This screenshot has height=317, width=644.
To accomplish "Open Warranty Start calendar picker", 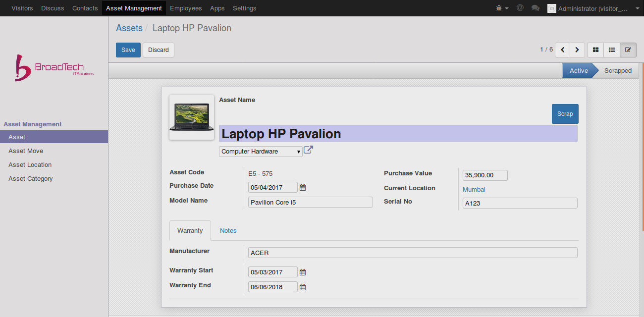I will click(303, 272).
